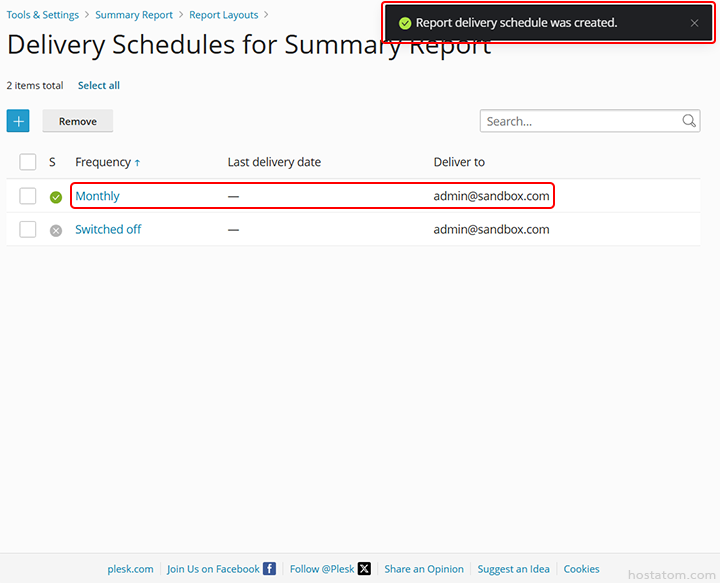Image resolution: width=720 pixels, height=583 pixels.
Task: Click the Facebook icon in footer
Action: (x=269, y=569)
